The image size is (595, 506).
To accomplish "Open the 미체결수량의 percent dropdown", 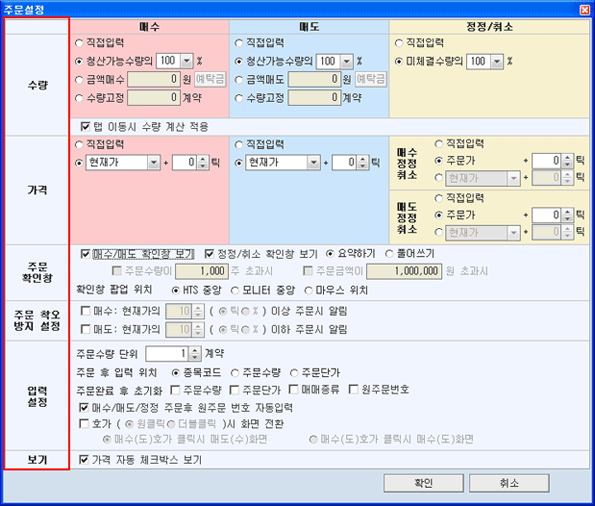I will [497, 61].
